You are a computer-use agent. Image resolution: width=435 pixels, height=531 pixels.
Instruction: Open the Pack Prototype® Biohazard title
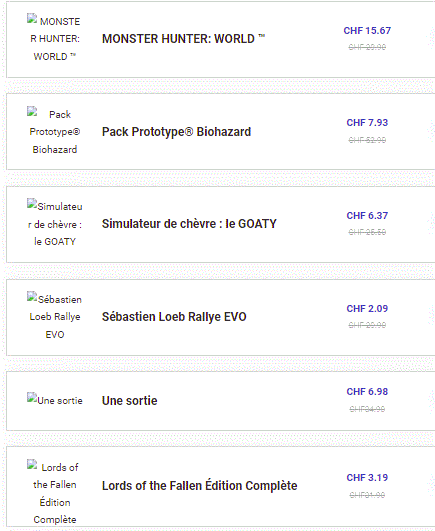[x=176, y=132]
